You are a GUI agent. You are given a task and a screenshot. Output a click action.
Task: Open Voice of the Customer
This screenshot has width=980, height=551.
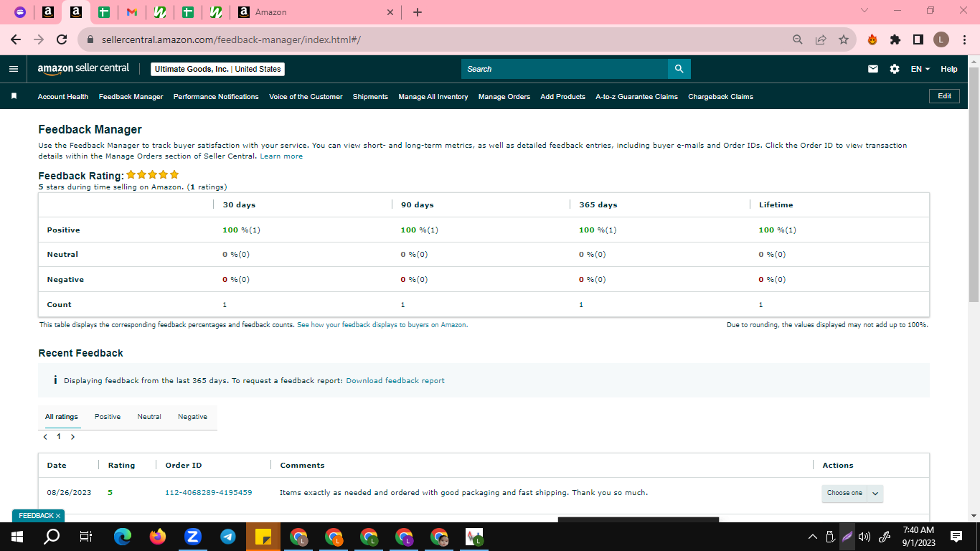306,96
